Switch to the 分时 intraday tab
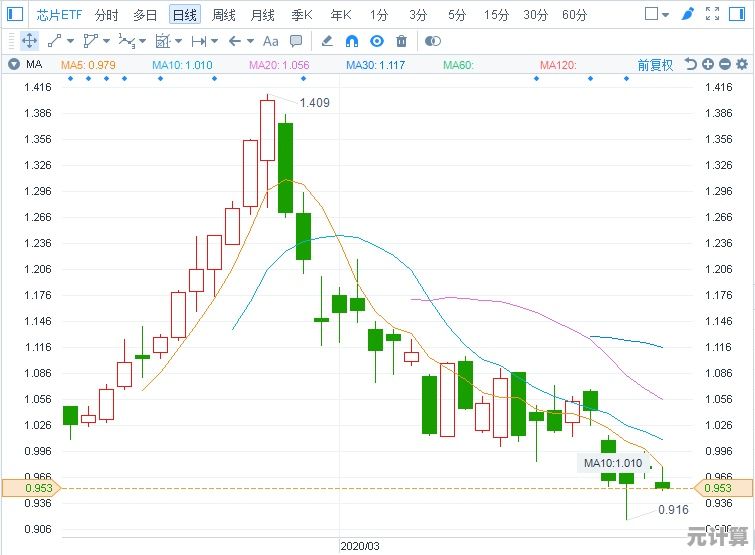 click(106, 14)
